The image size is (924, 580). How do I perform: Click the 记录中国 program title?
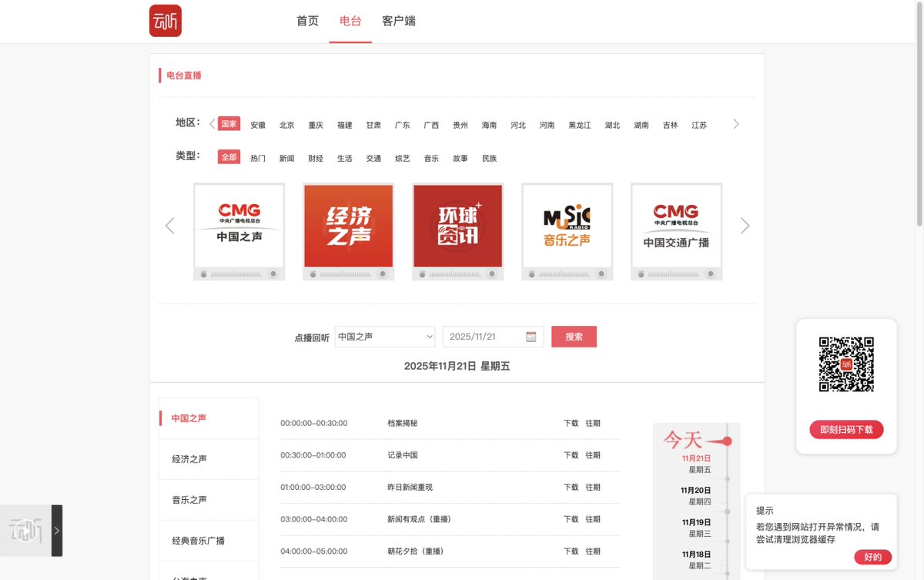tap(403, 455)
